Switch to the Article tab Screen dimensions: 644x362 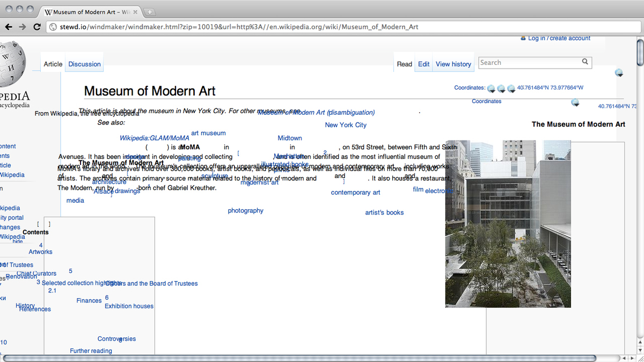coord(53,64)
